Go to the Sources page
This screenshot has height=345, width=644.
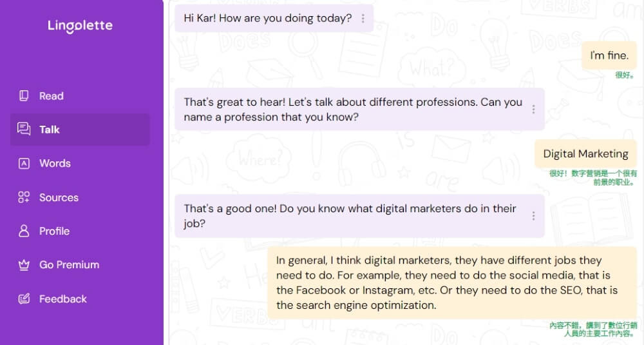pyautogui.click(x=59, y=197)
